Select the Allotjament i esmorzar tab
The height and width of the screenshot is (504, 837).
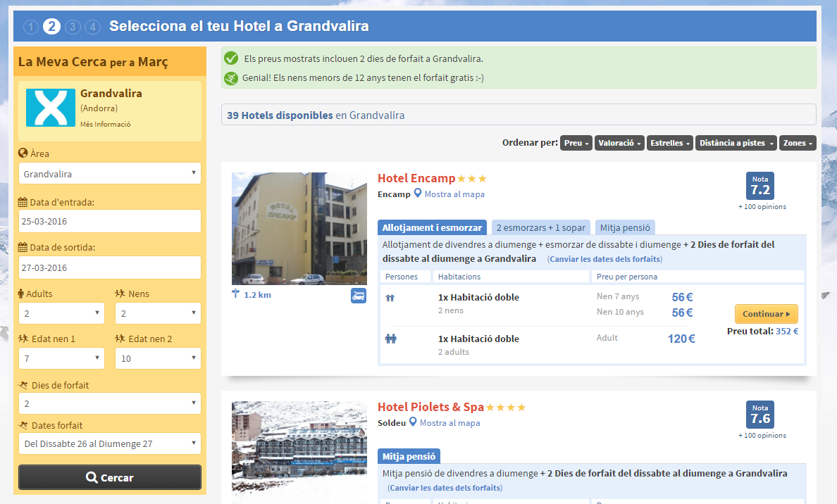432,228
